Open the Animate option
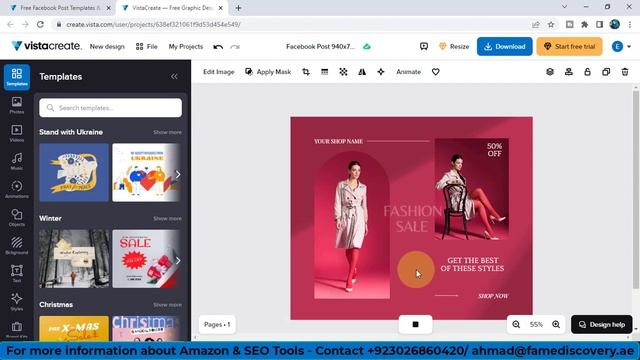This screenshot has height=360, width=640. pyautogui.click(x=408, y=72)
